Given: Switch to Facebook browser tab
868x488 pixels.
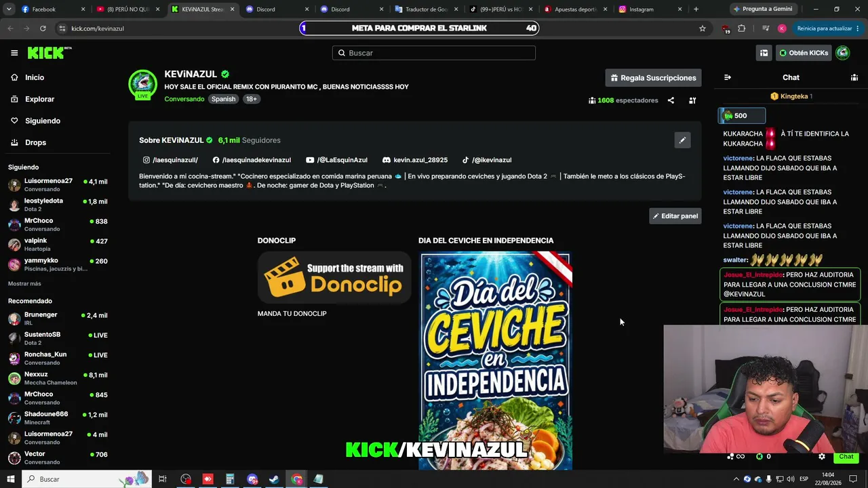Looking at the screenshot, I should tap(53, 9).
